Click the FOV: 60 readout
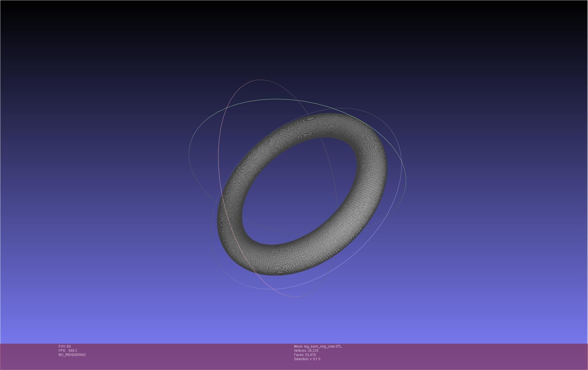Image resolution: width=588 pixels, height=370 pixels. tap(65, 346)
